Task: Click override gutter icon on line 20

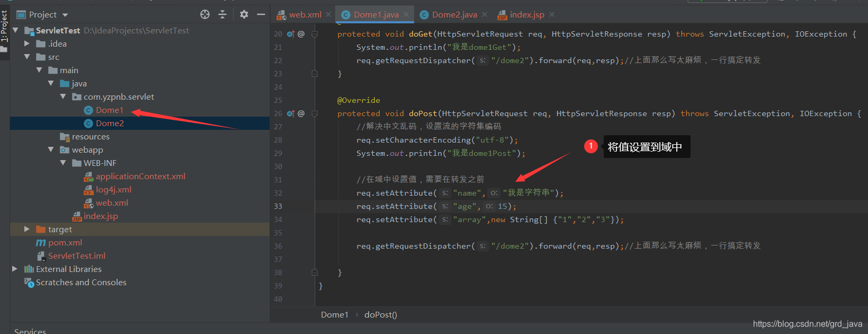Action: [290, 34]
